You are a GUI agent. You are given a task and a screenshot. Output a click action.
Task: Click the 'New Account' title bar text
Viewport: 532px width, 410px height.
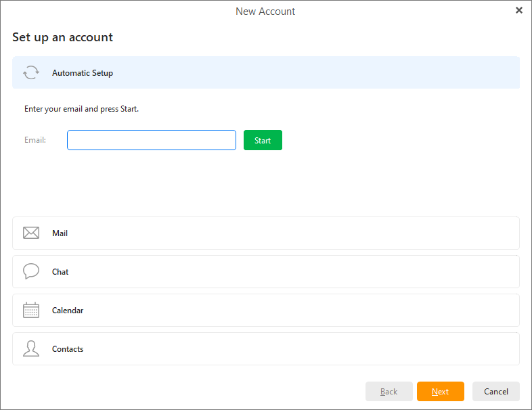click(x=265, y=12)
